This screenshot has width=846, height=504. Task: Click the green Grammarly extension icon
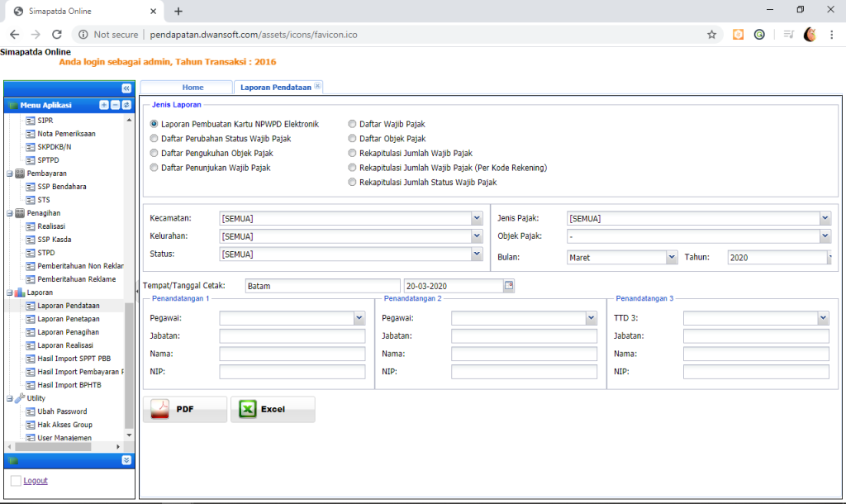[759, 35]
